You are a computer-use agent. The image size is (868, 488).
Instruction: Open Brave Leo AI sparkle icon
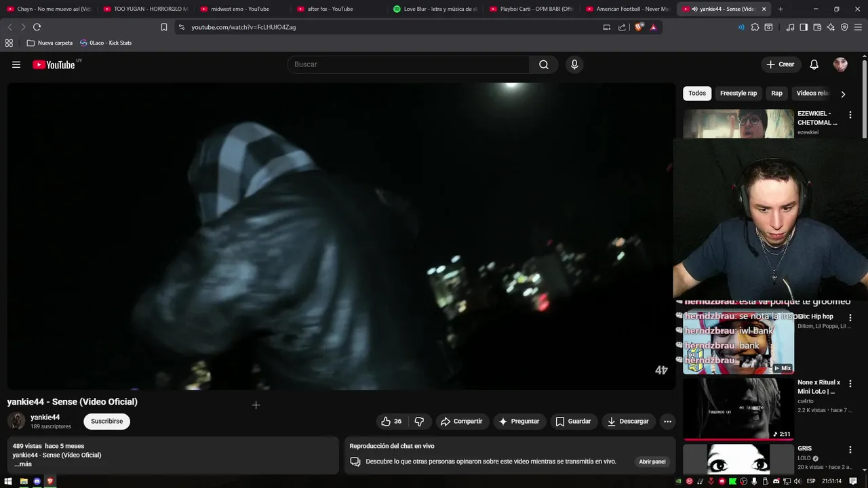click(831, 27)
